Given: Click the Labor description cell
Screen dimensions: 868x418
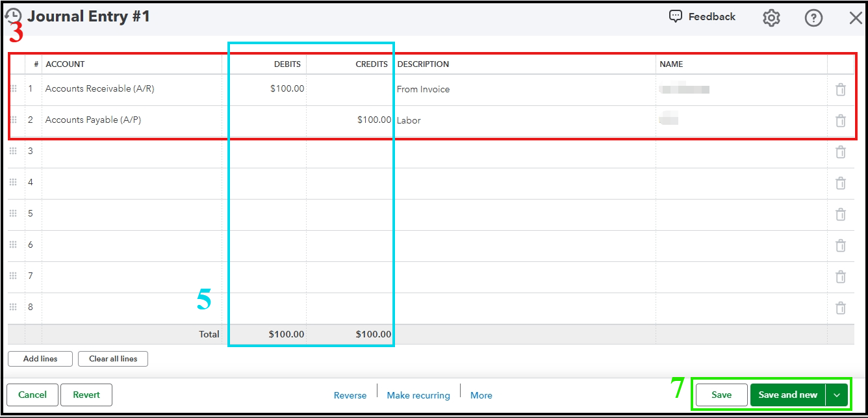Looking at the screenshot, I should point(525,121).
